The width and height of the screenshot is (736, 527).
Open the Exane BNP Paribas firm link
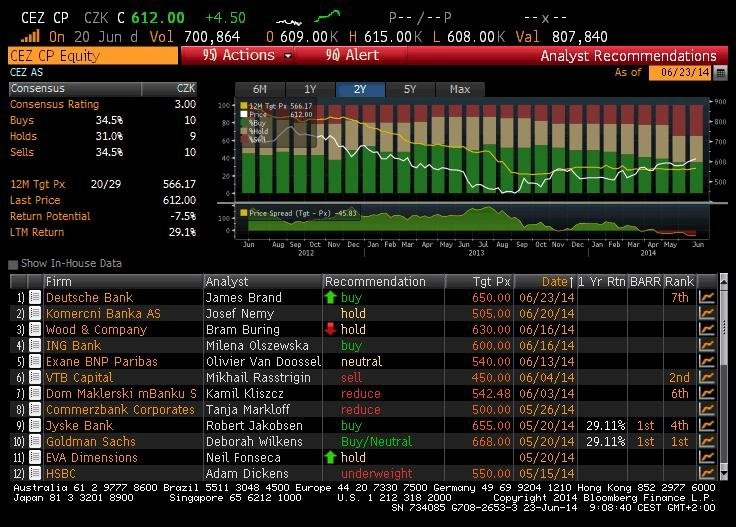(x=102, y=361)
